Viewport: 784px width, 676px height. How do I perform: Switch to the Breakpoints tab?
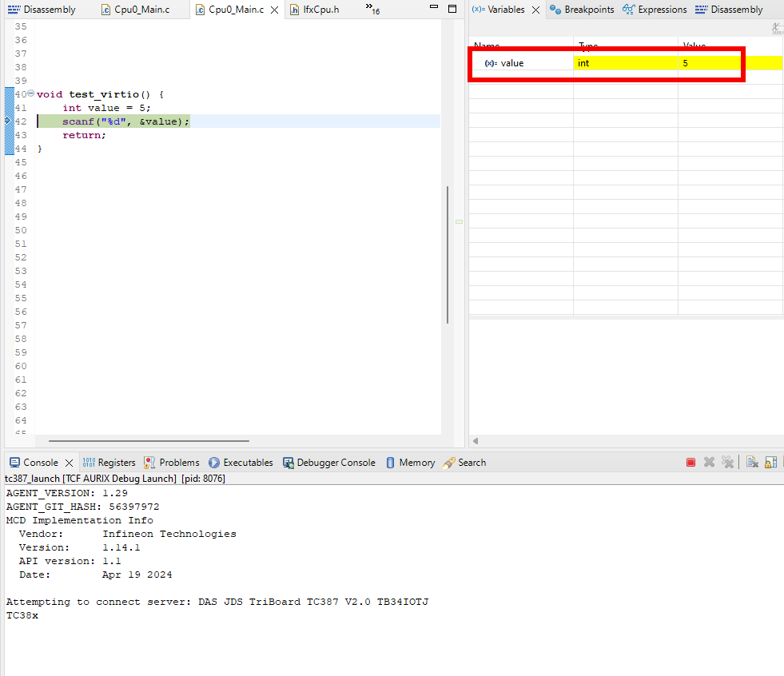point(582,10)
